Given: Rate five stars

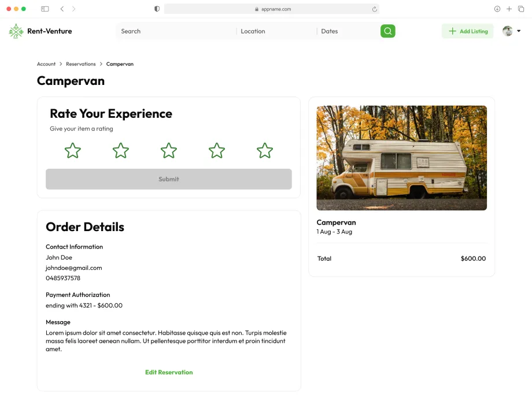Looking at the screenshot, I should 265,151.
